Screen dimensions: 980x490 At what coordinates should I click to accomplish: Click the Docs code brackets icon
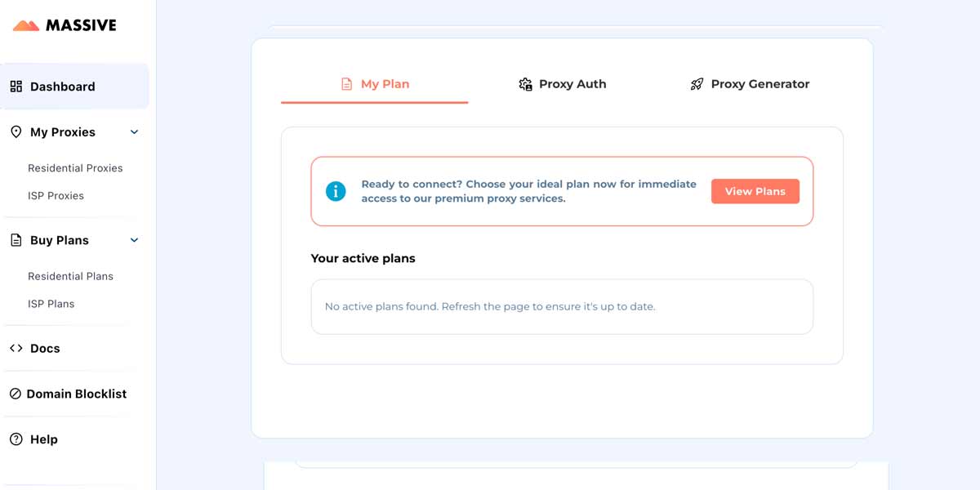(x=16, y=348)
